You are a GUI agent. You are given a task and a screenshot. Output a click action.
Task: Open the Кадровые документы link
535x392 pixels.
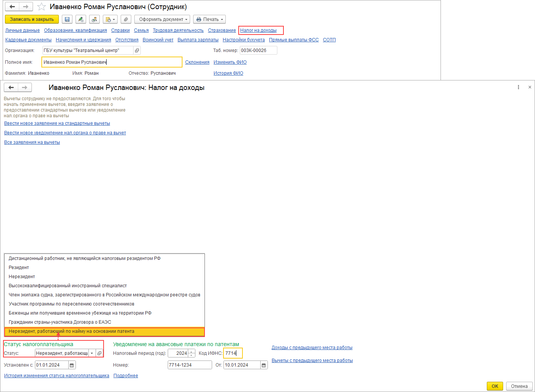(28, 40)
